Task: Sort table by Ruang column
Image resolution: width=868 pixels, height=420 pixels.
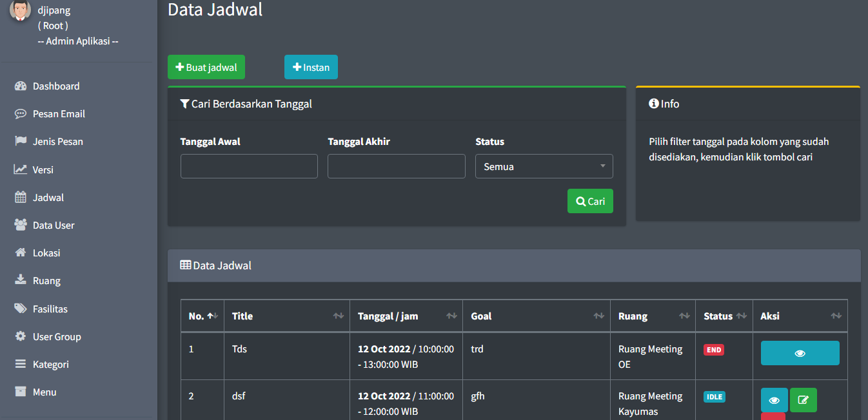Action: point(652,316)
